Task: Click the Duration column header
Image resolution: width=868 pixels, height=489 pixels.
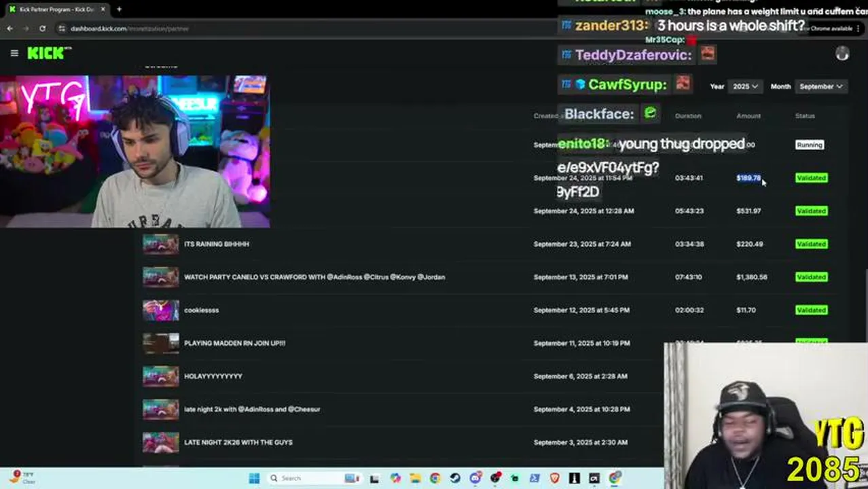Action: [x=688, y=116]
